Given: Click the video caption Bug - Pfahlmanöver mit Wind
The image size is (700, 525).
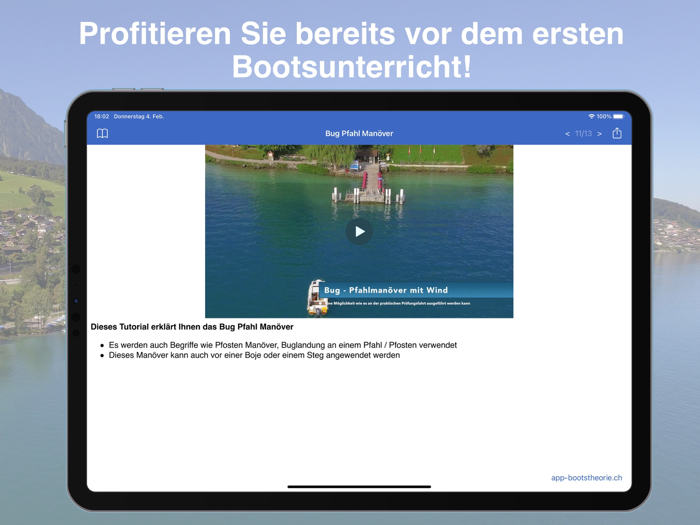Looking at the screenshot, I should click(x=386, y=290).
